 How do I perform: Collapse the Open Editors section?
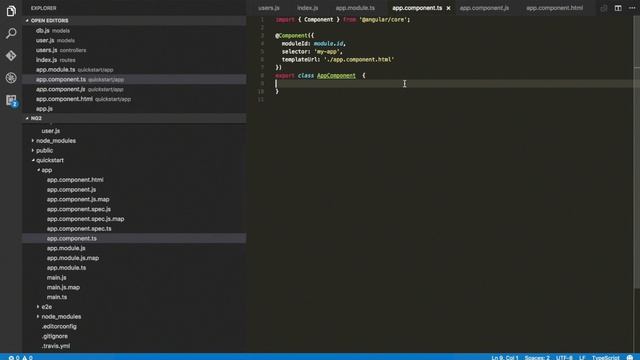click(x=134, y=20)
